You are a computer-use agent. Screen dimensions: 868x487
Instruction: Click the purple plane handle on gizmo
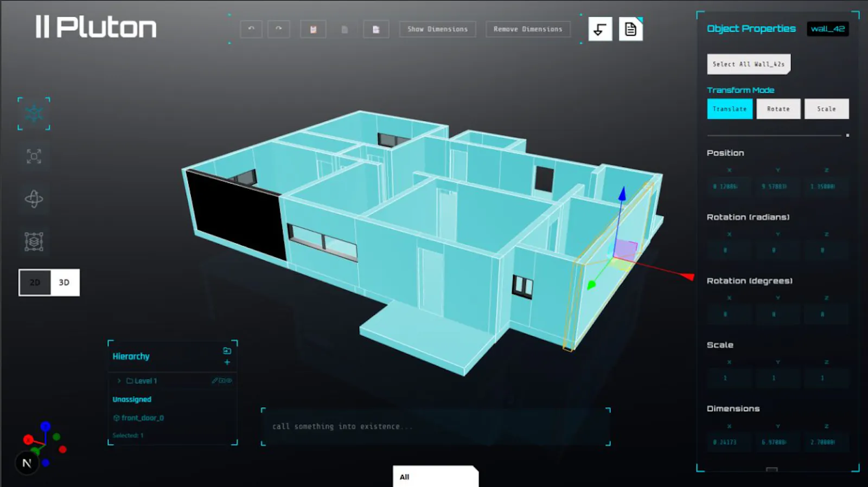tap(626, 249)
